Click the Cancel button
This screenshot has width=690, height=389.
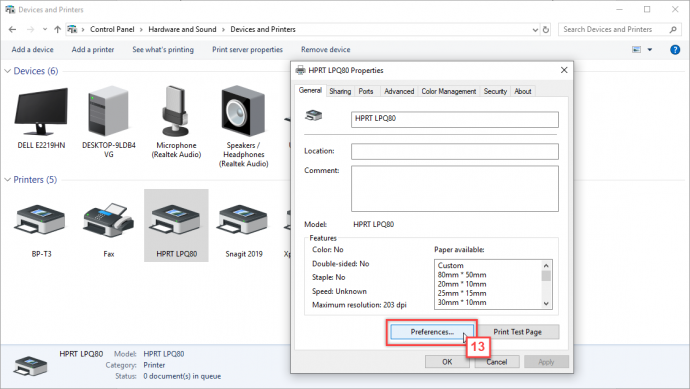(x=497, y=362)
